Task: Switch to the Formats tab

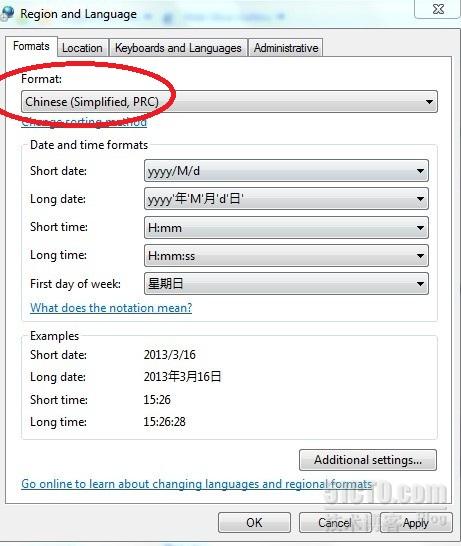Action: click(31, 46)
